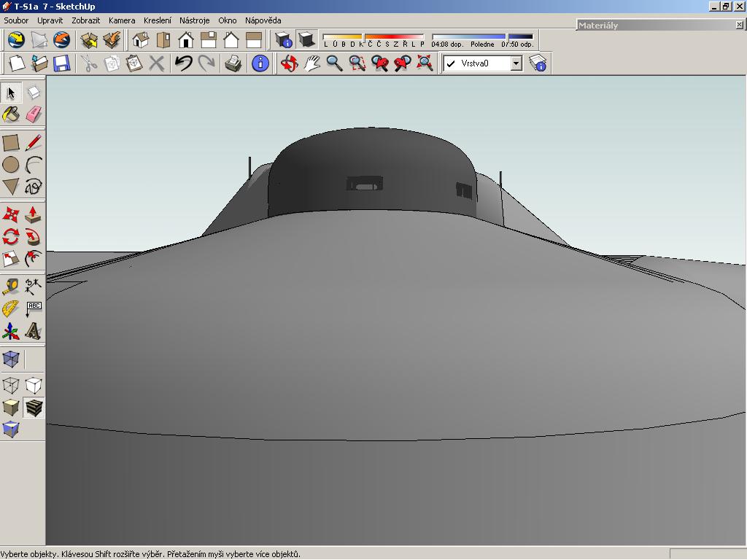Click the Save floppy disk button

click(61, 63)
